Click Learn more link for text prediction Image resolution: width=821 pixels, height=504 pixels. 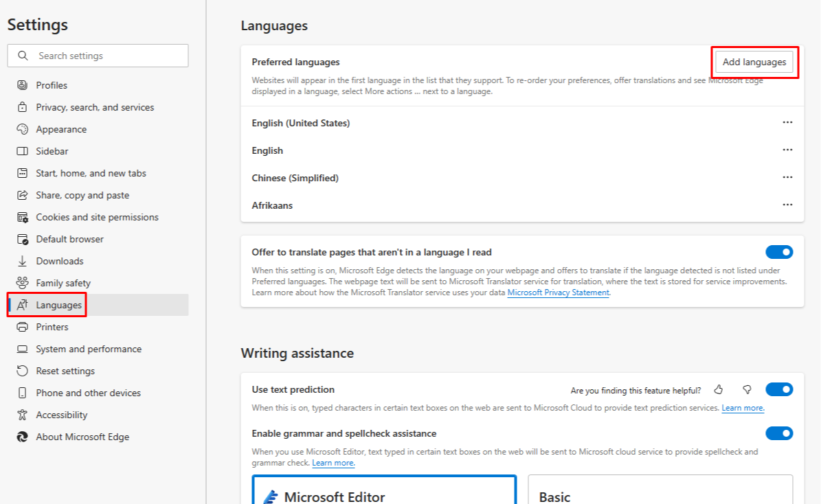pyautogui.click(x=743, y=408)
